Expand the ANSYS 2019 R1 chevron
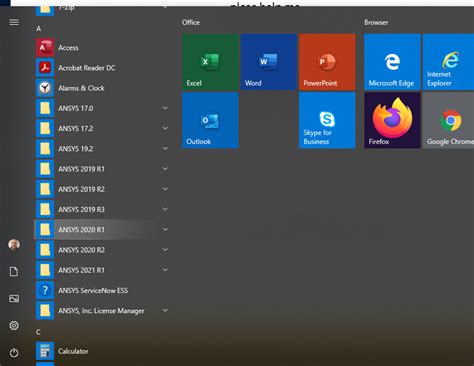This screenshot has height=366, width=474. point(165,169)
